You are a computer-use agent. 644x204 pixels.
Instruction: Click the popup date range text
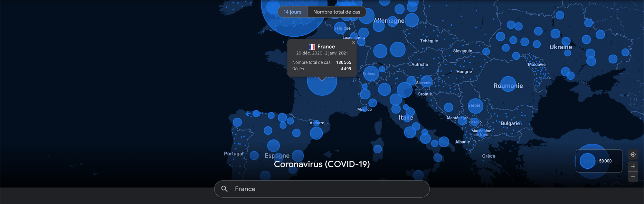pos(322,53)
